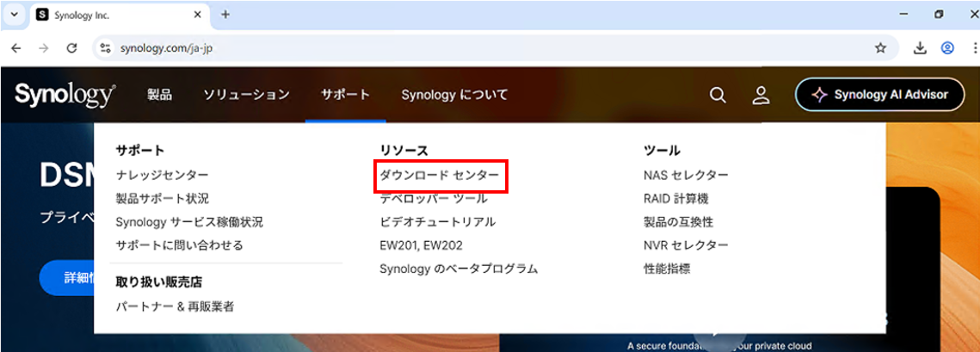Go to ナレッジセンター
Image resolution: width=980 pixels, height=352 pixels.
point(163,175)
